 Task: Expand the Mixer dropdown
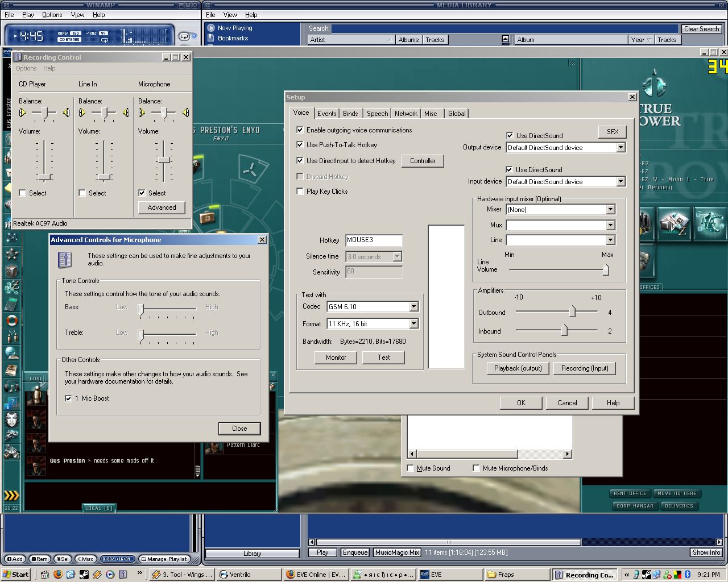pos(610,210)
